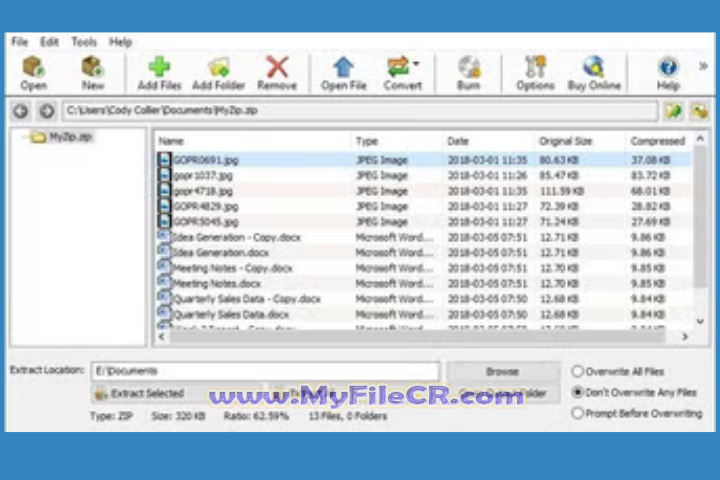Click the 2018-03-01 11:36 date cell
The image size is (720, 480).
487,175
